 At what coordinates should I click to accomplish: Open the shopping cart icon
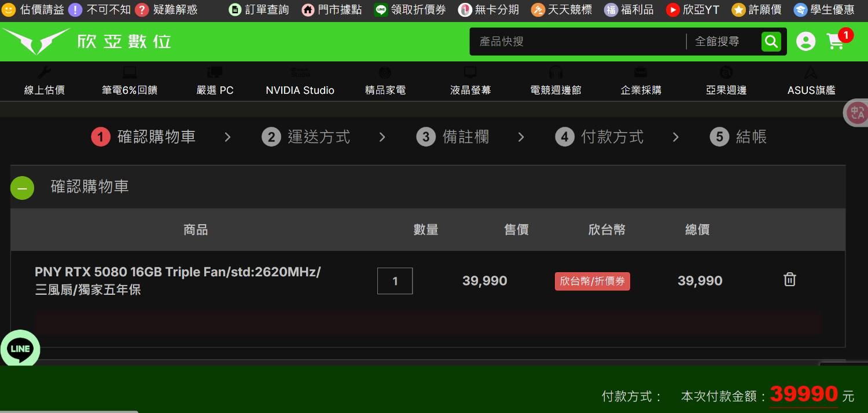click(836, 41)
